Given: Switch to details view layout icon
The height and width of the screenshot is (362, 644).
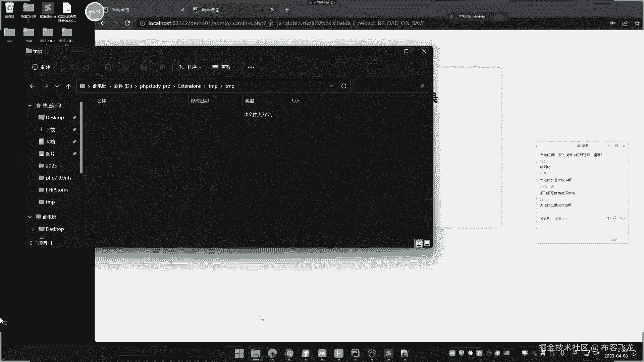Looking at the screenshot, I should point(419,243).
